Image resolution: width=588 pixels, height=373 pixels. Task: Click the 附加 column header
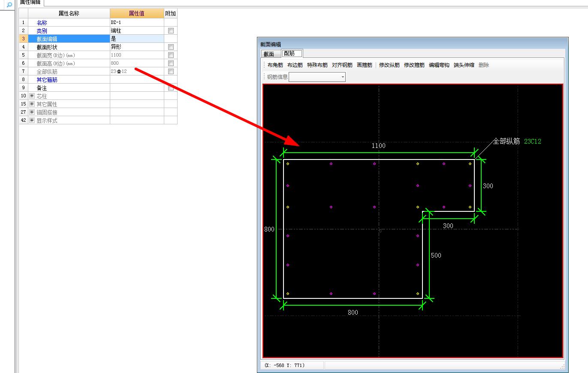tap(171, 14)
